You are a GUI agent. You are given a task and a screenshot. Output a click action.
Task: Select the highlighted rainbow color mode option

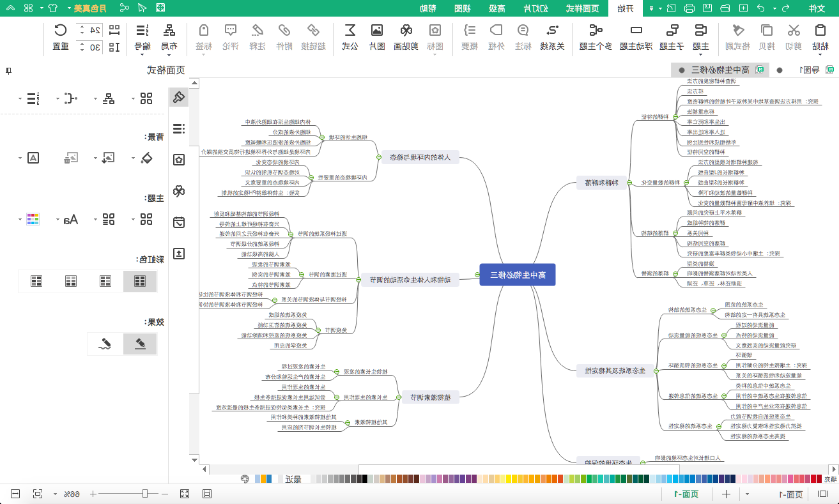139,281
